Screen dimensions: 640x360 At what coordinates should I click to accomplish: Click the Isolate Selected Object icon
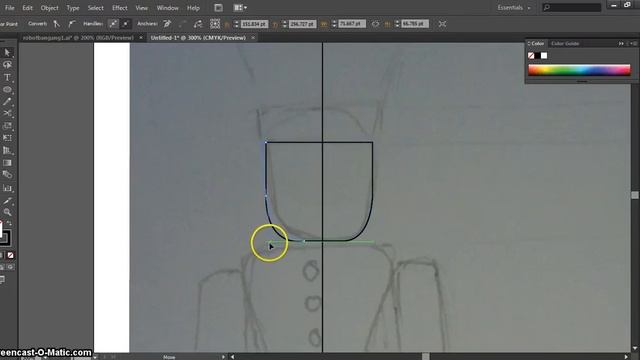pyautogui.click(x=442, y=24)
